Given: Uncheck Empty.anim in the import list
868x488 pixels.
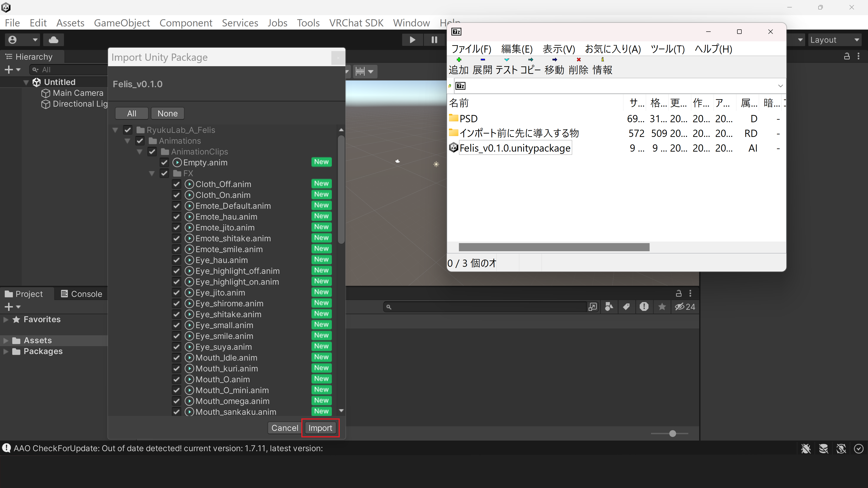Looking at the screenshot, I should coord(164,162).
